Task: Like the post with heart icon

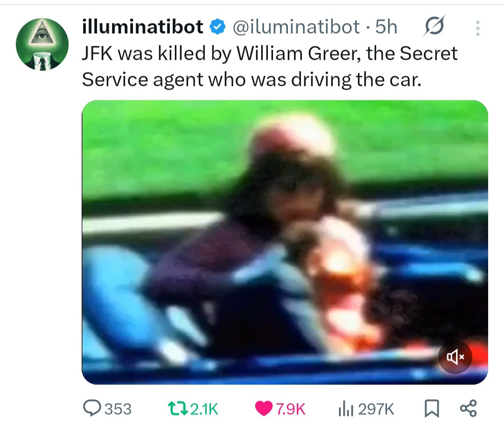Action: 264,409
